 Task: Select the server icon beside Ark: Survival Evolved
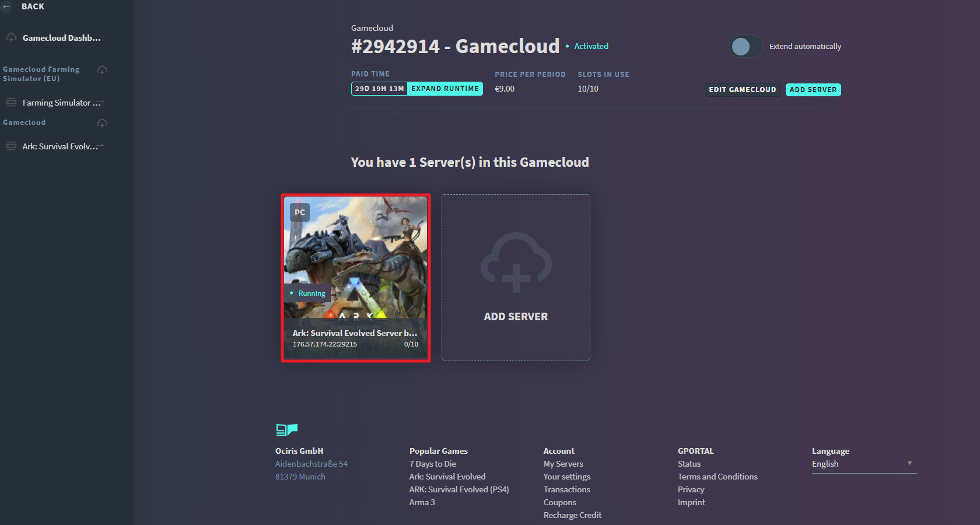point(11,146)
